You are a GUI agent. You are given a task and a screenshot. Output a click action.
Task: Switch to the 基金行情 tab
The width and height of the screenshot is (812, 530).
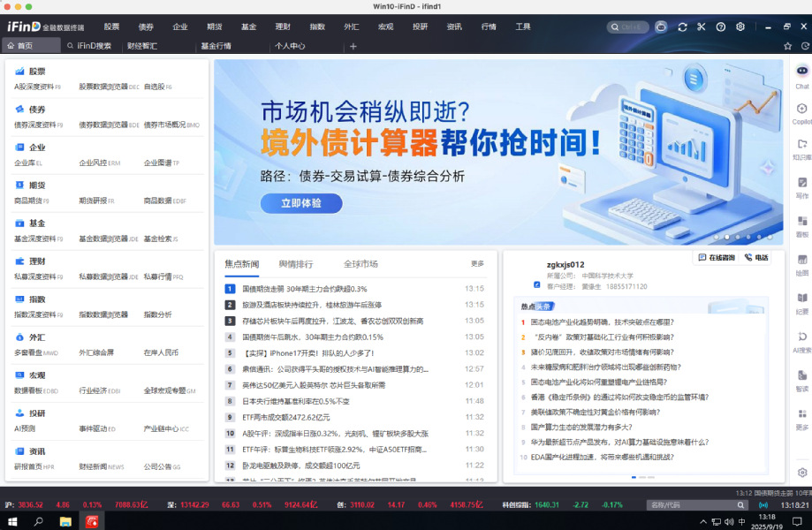(x=216, y=46)
